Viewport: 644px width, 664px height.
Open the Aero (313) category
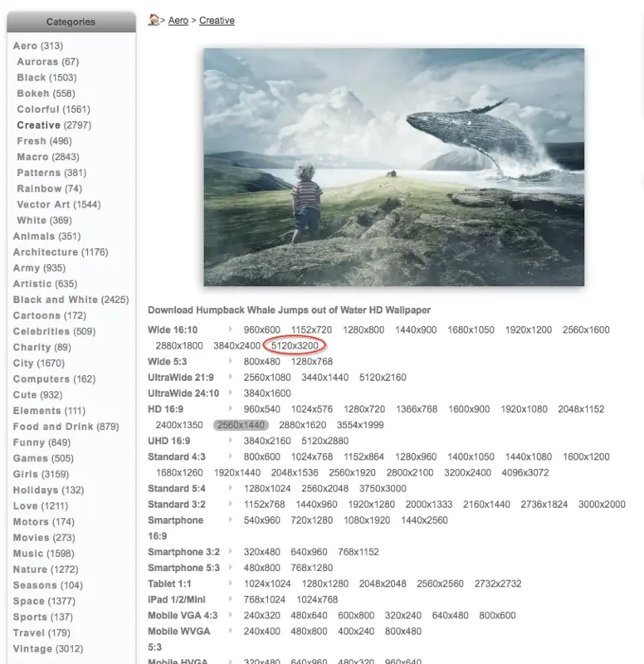tap(38, 46)
